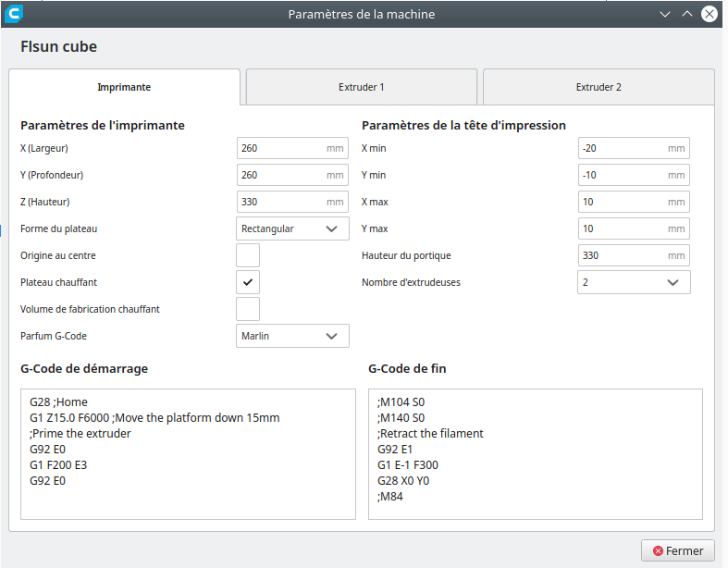The image size is (728, 568).
Task: Uncheck the Plateau chauffant checkbox
Action: pos(248,282)
